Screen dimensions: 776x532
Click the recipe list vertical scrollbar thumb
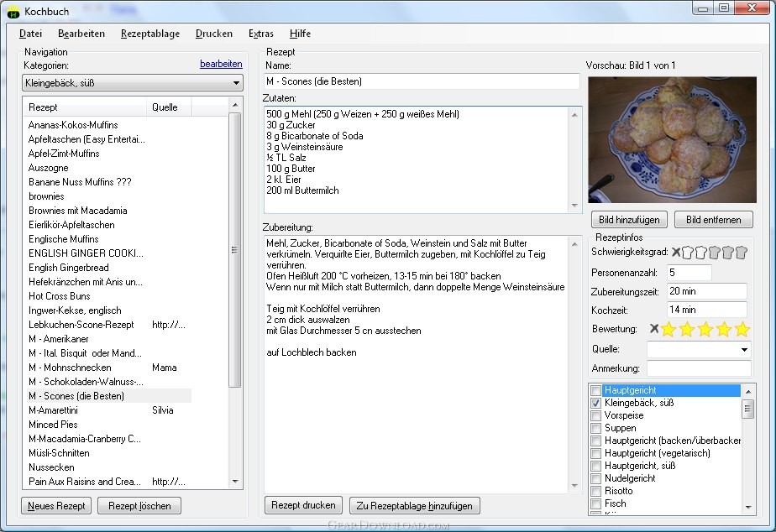[x=234, y=250]
